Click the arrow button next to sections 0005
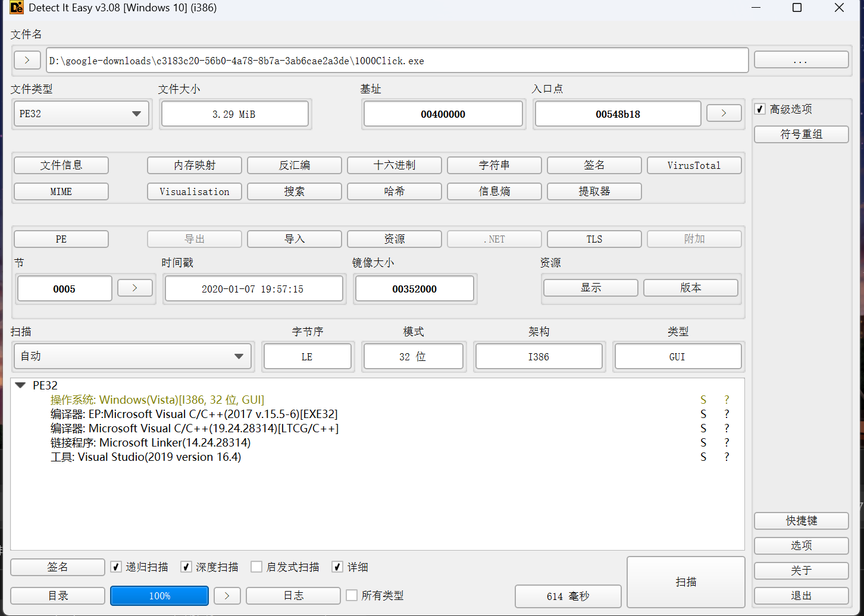This screenshot has width=864, height=616. pos(134,288)
